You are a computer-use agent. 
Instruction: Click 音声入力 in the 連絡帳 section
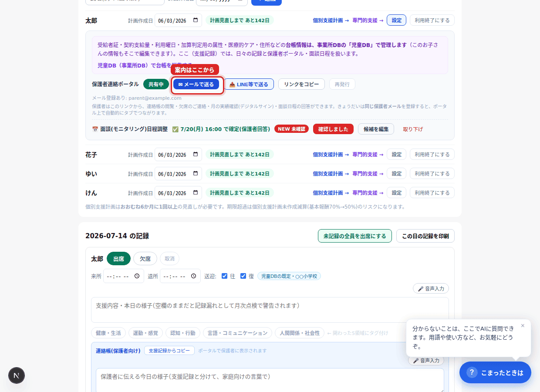tap(426, 361)
